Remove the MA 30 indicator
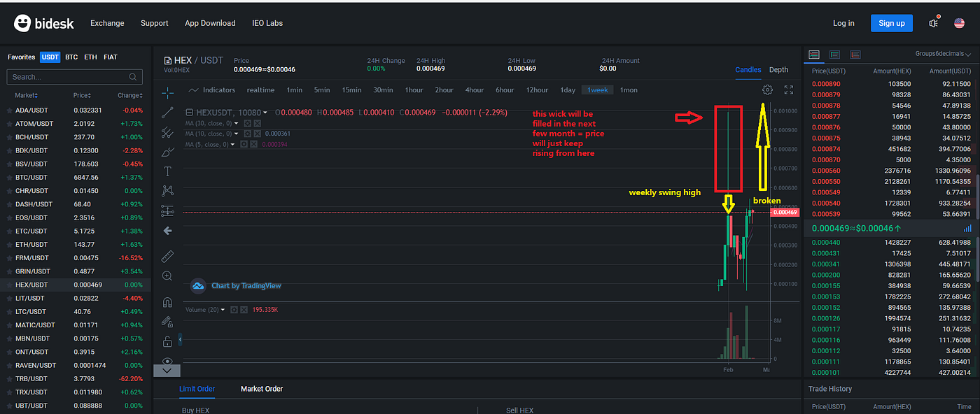980x414 pixels. [x=257, y=123]
